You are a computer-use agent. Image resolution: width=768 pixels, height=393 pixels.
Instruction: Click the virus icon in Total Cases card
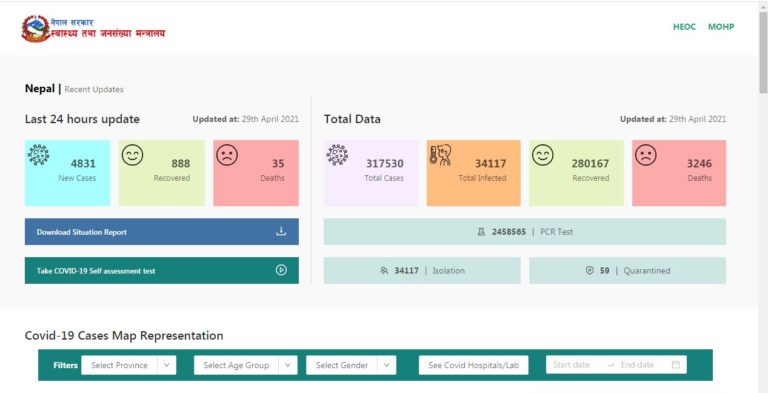(x=337, y=155)
